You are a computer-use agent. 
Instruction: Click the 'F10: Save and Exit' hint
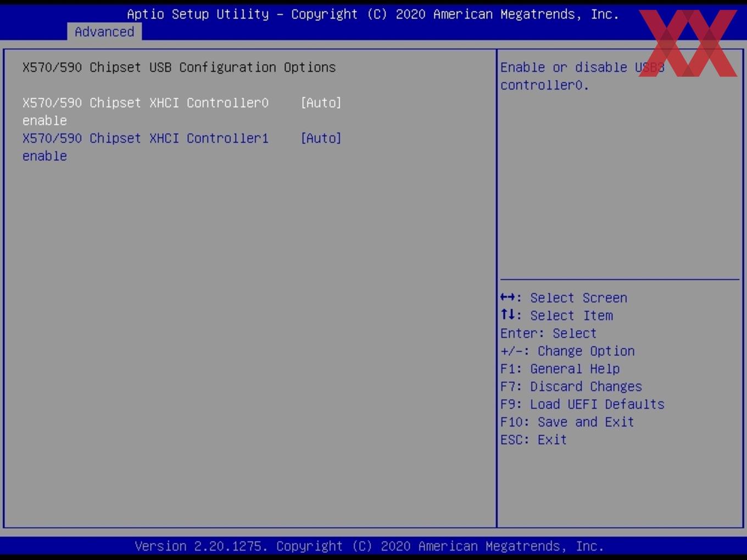(567, 422)
